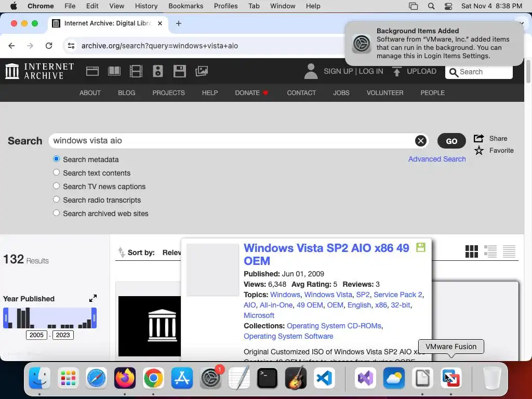
Task: Click the address bar URL
Action: (x=159, y=46)
